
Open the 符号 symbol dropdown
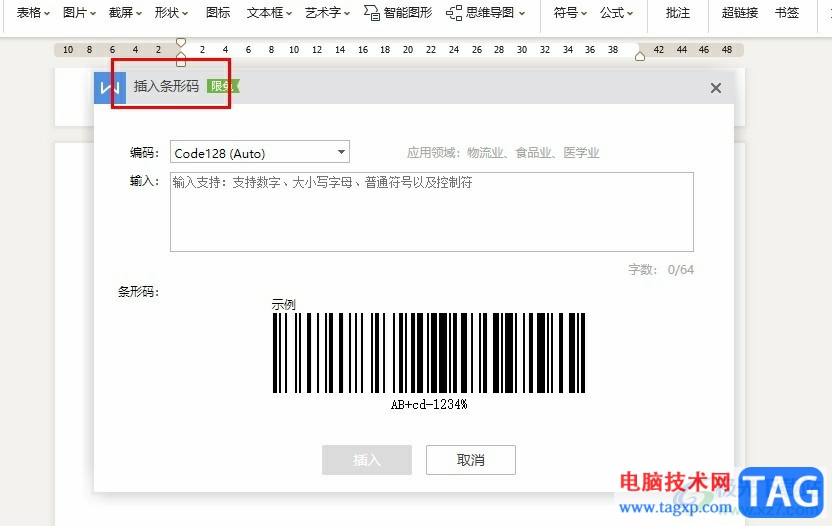[x=570, y=13]
